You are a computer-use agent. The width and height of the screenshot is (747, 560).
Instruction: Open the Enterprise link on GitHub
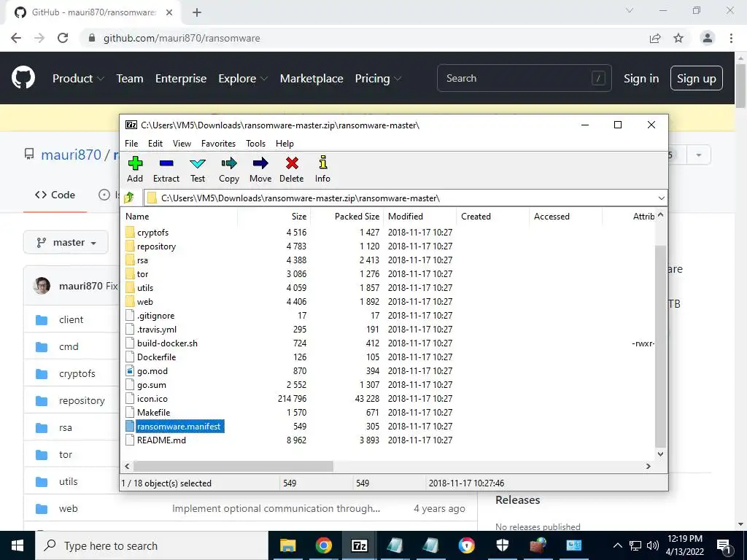[x=181, y=79]
